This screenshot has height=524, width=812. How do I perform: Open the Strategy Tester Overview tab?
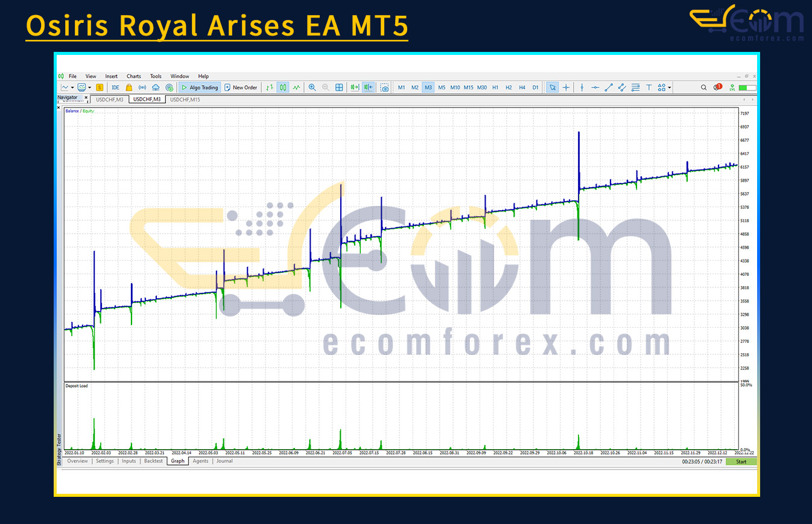point(77,461)
